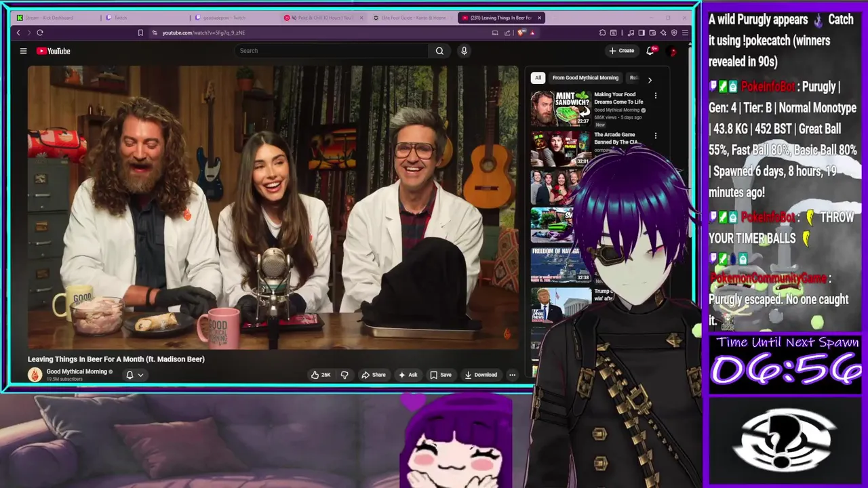Reload the page with the browser refresh icon
Screen dimensions: 868x488
(40, 33)
